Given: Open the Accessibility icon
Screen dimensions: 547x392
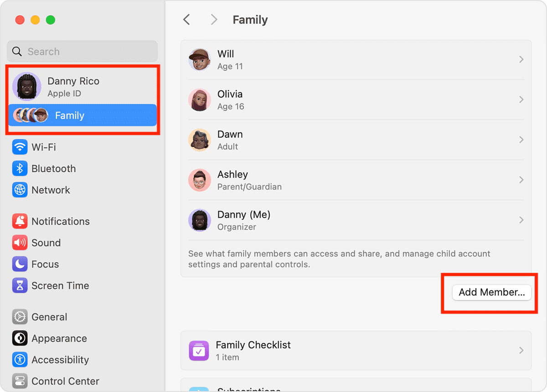Looking at the screenshot, I should [x=20, y=360].
